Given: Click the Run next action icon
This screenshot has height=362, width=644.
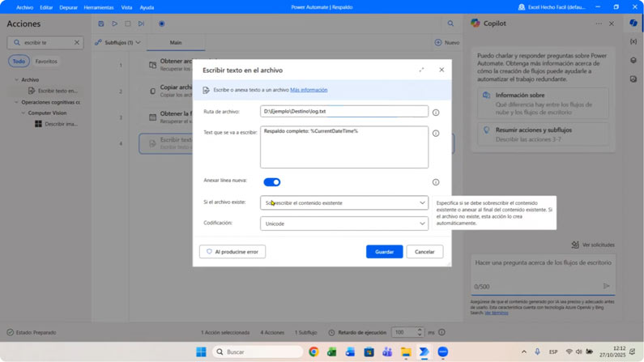Looking at the screenshot, I should pyautogui.click(x=141, y=23).
